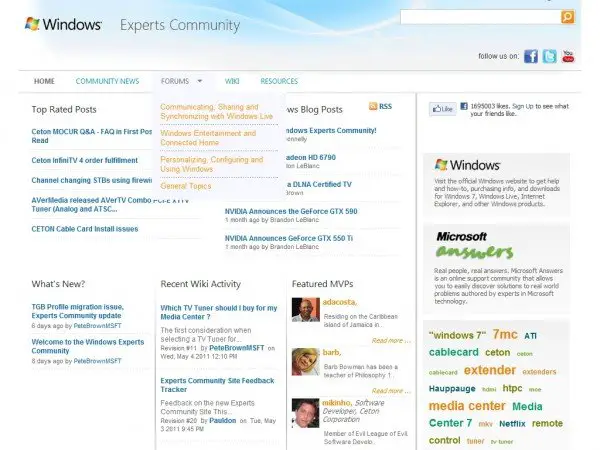Click the 7mc tag
Image resolution: width=600 pixels, height=450 pixels.
(x=505, y=334)
